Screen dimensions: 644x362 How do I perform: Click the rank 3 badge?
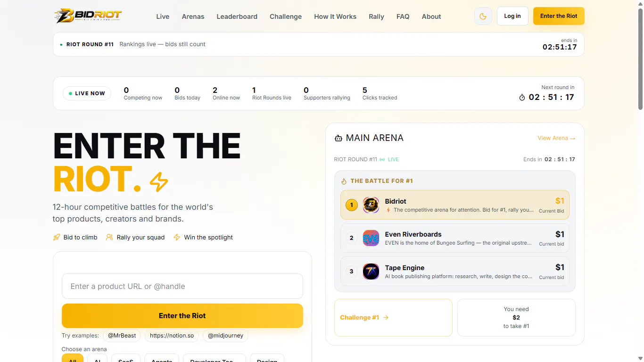pyautogui.click(x=351, y=271)
